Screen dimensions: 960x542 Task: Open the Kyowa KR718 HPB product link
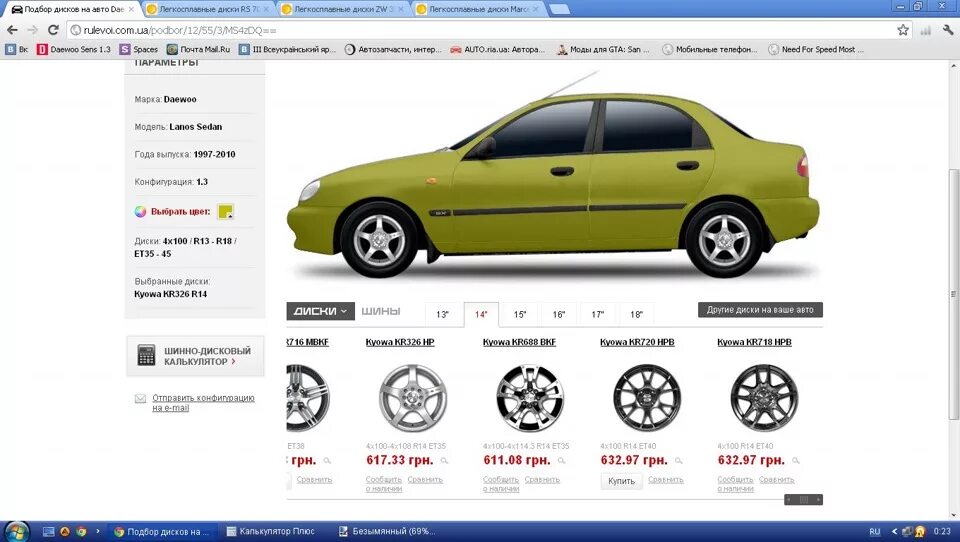(754, 342)
